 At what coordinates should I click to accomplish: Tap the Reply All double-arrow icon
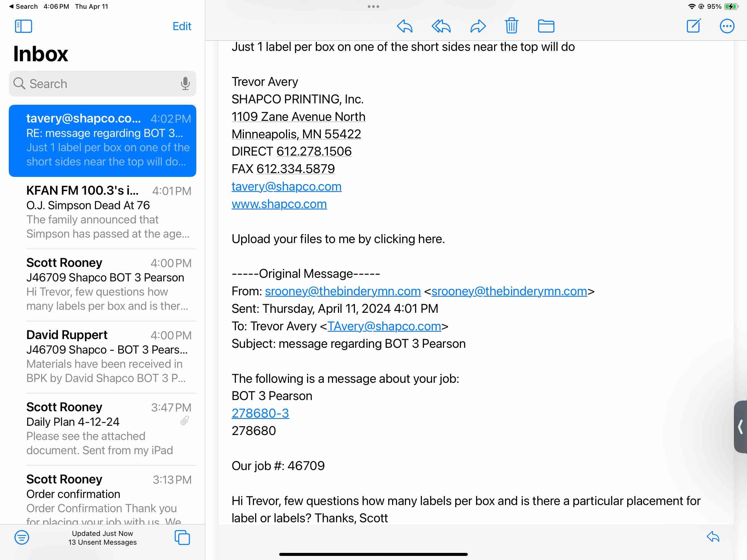pos(441,26)
